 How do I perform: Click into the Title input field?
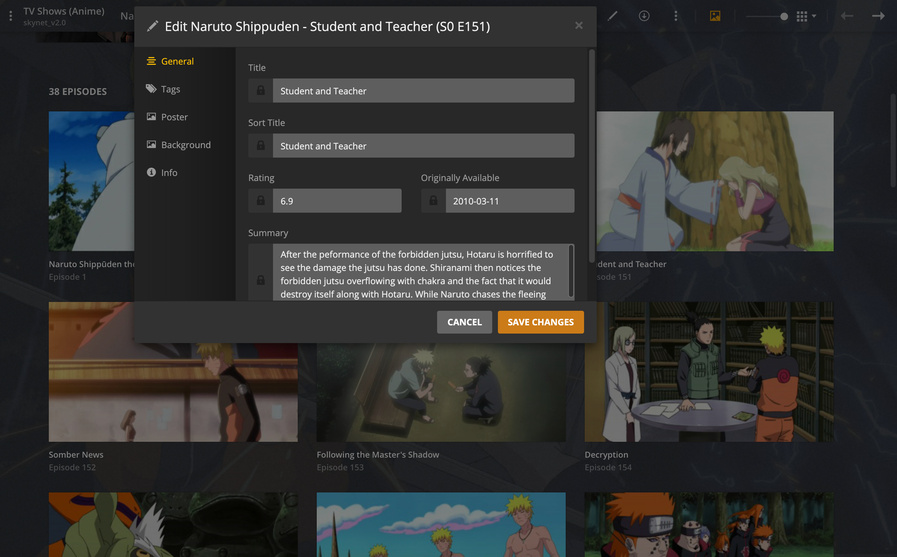[423, 90]
